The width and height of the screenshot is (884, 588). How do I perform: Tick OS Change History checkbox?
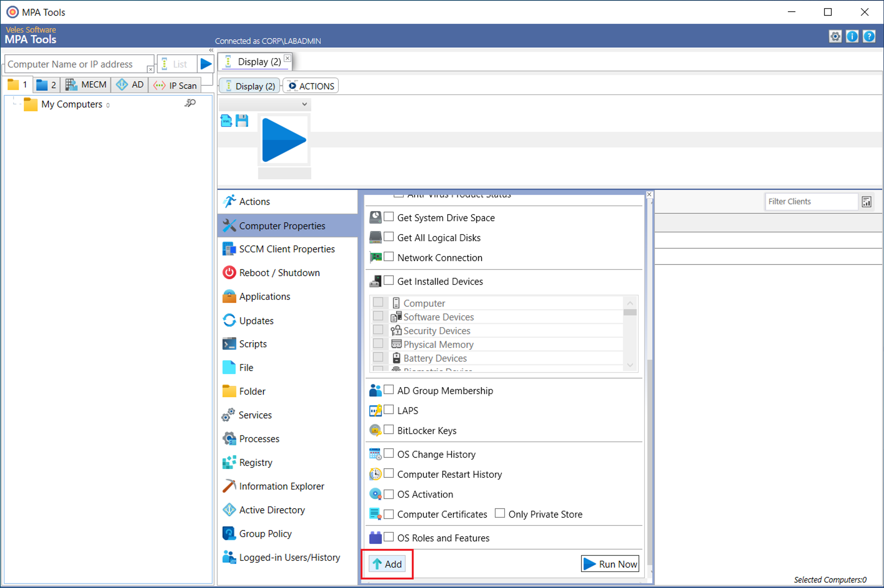(x=389, y=453)
